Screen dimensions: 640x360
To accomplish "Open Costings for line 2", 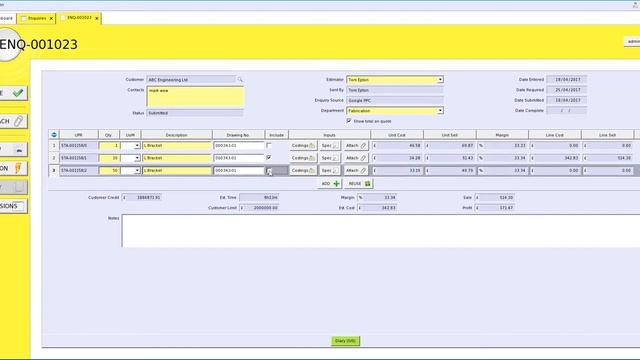I will point(303,158).
